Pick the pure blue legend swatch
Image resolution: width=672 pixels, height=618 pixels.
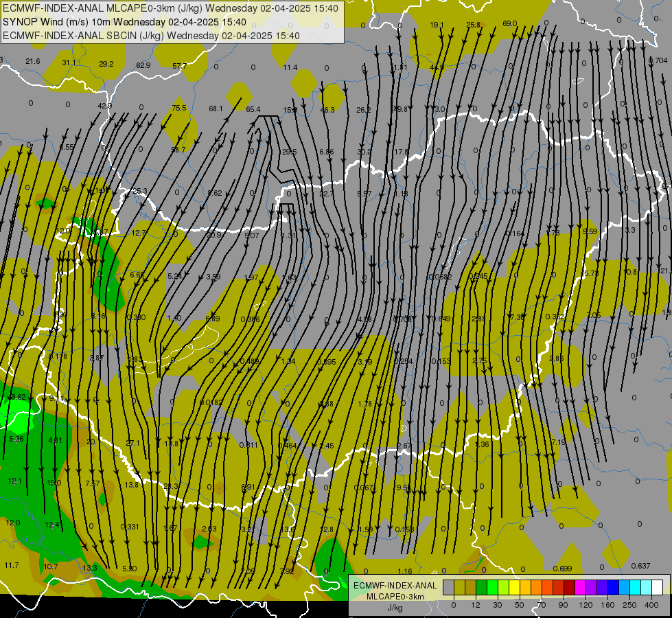click(613, 588)
